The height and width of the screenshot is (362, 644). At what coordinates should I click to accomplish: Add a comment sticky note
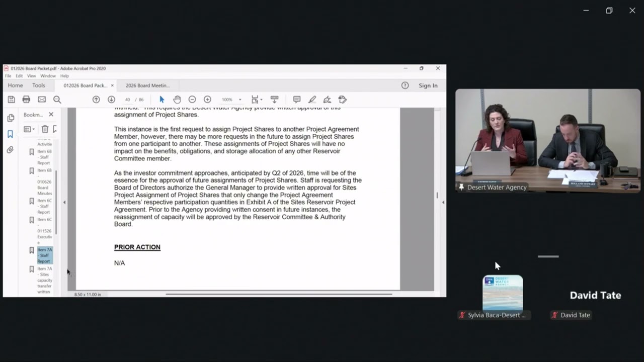coord(297,100)
